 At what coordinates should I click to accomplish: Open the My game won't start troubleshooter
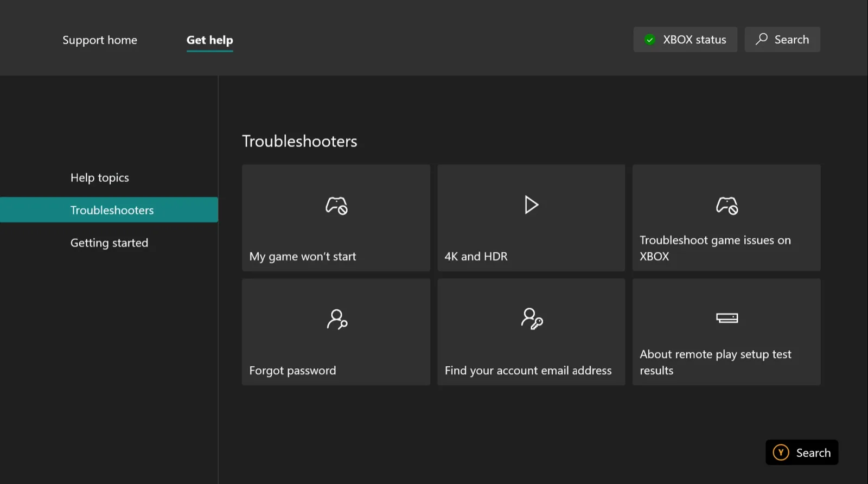click(x=336, y=218)
